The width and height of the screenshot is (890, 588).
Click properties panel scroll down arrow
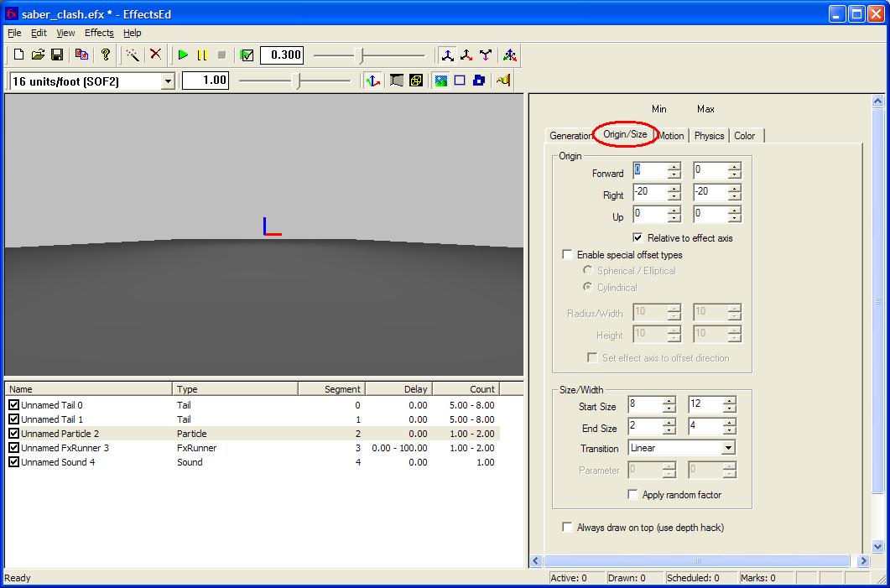[878, 547]
